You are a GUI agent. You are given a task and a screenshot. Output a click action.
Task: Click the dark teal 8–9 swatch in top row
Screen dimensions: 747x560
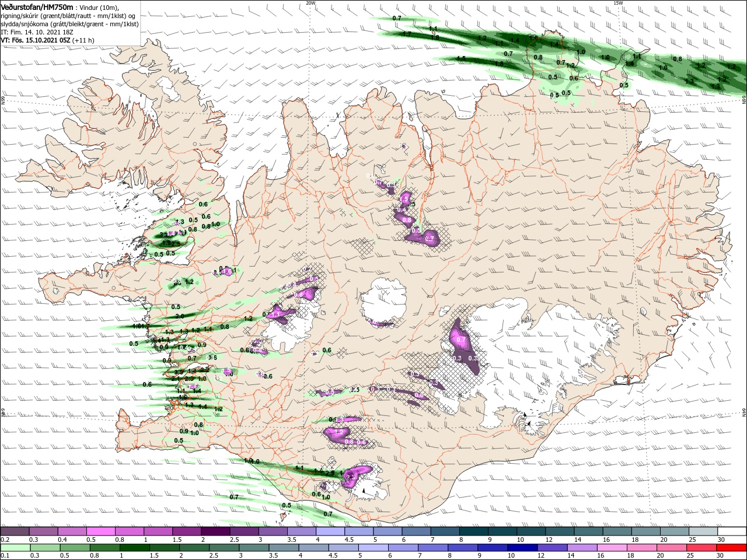coord(473,531)
